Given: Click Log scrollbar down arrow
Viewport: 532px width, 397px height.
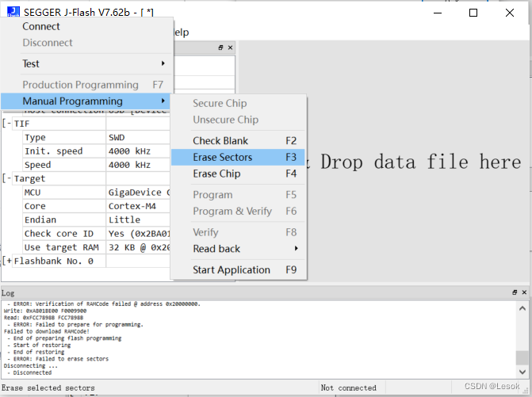Looking at the screenshot, I should pyautogui.click(x=522, y=372).
